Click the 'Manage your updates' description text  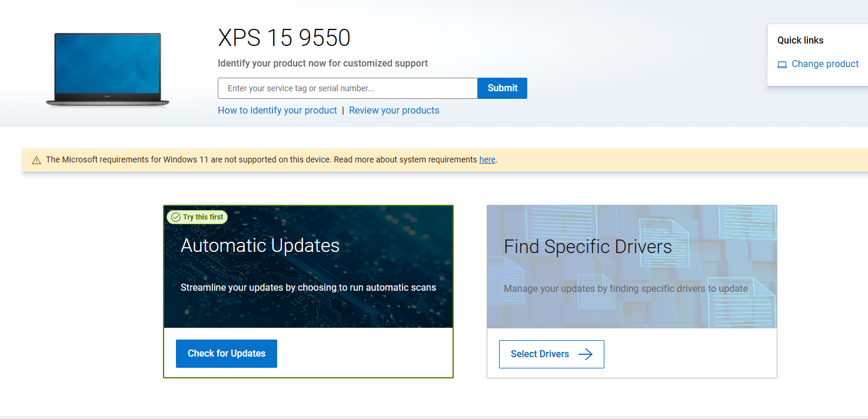click(x=626, y=288)
